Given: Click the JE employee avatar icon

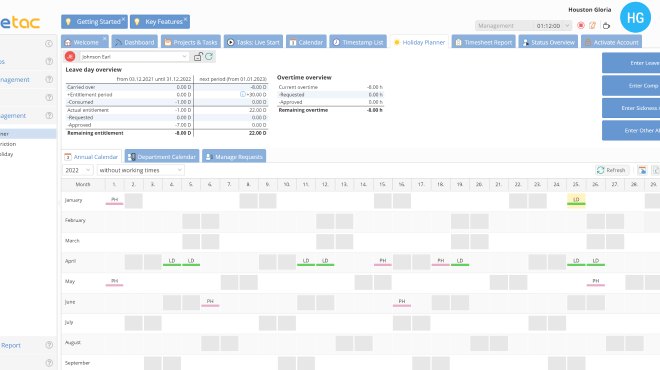Looking at the screenshot, I should tap(70, 56).
